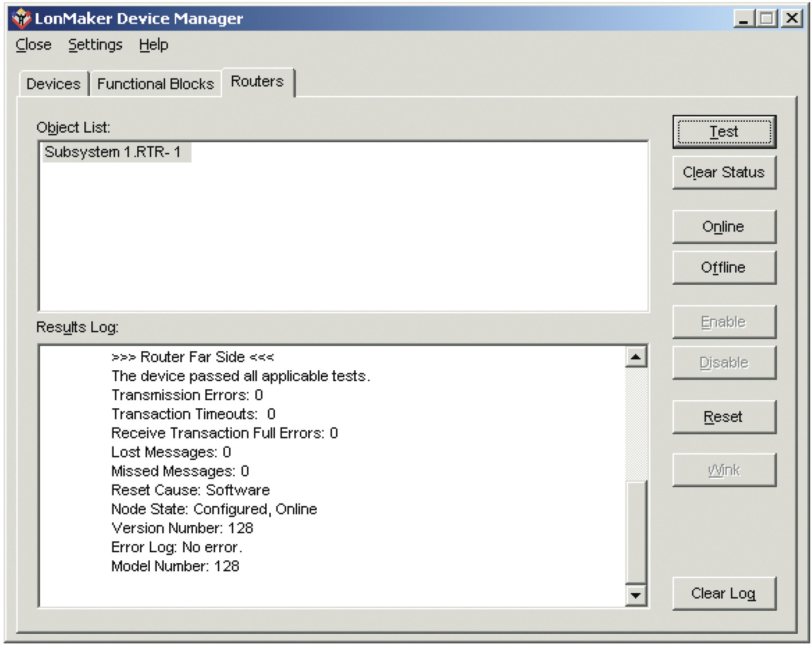Click the Clear Status button
The height and width of the screenshot is (647, 812).
point(724,172)
